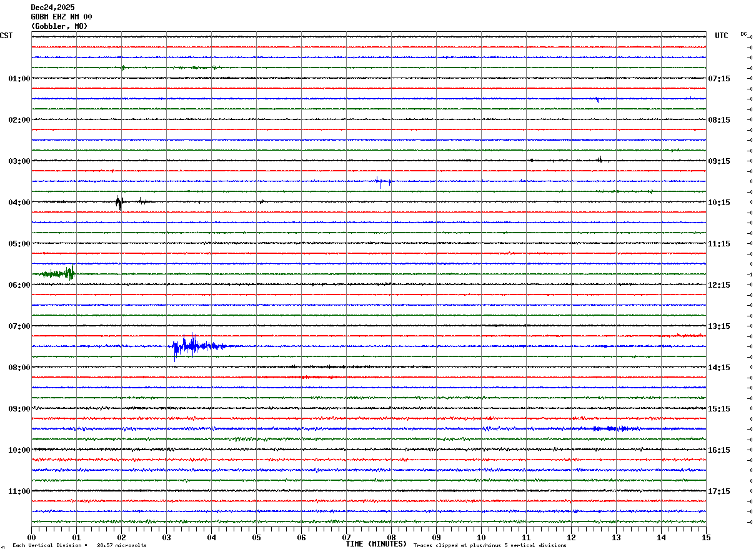Click minute tick label 01 on axis
This screenshot has height=554, width=756.
[x=76, y=537]
